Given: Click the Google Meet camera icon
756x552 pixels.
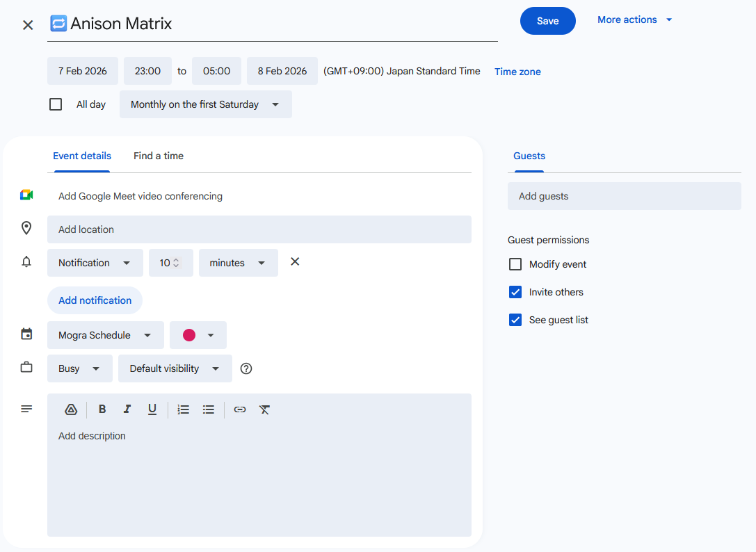Looking at the screenshot, I should coord(26,195).
